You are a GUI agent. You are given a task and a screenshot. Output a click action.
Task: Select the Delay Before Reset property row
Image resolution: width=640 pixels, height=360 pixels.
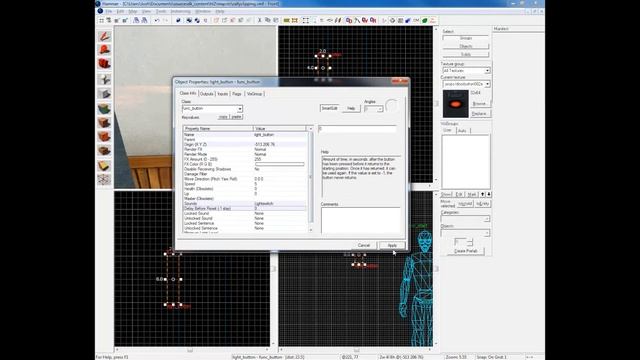[x=244, y=209]
